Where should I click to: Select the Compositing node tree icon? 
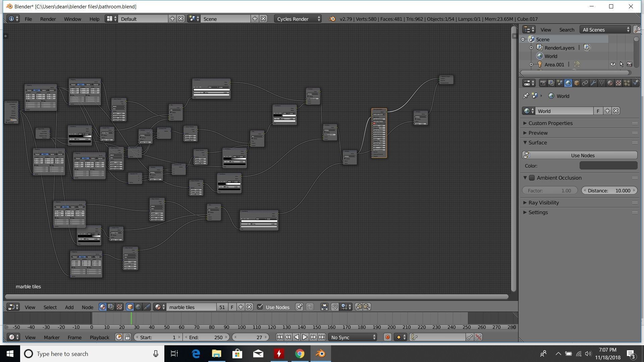[111, 307]
